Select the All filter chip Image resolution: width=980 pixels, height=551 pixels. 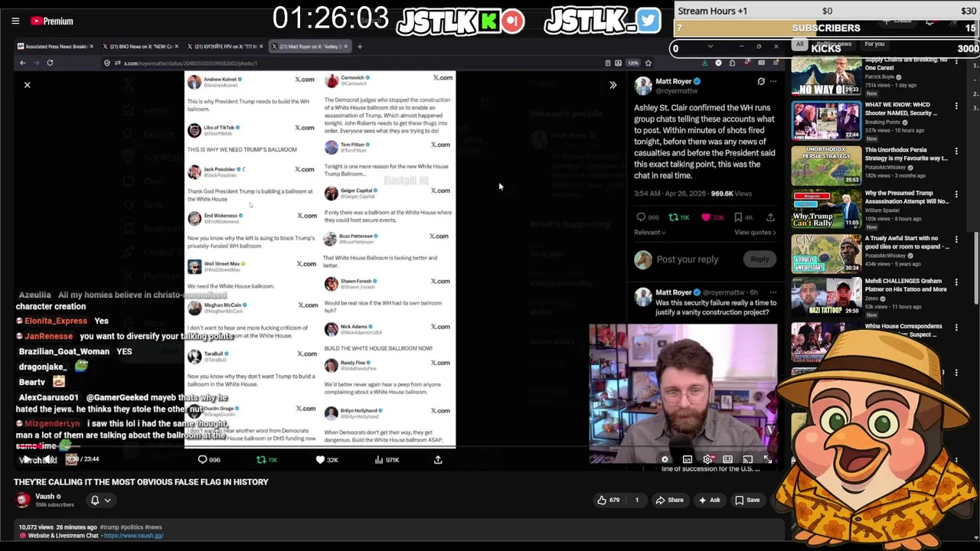pos(800,44)
